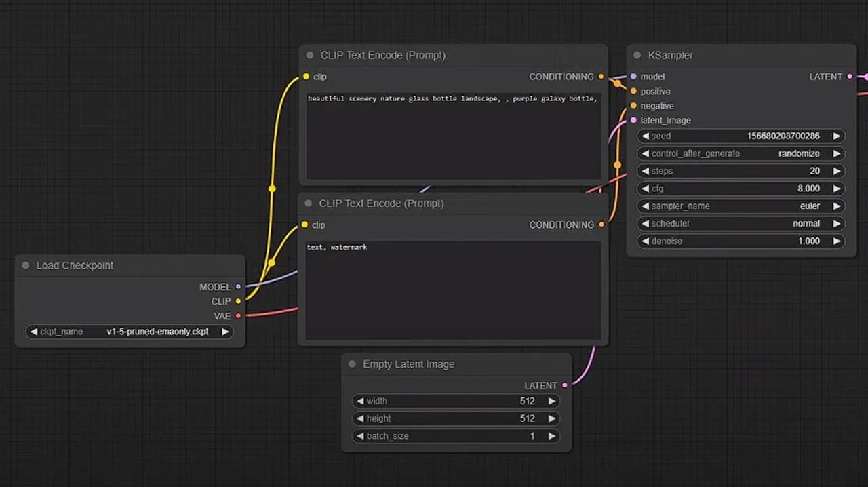The height and width of the screenshot is (487, 868).
Task: Click the VAE output socket on Load Checkpoint
Action: coord(238,315)
